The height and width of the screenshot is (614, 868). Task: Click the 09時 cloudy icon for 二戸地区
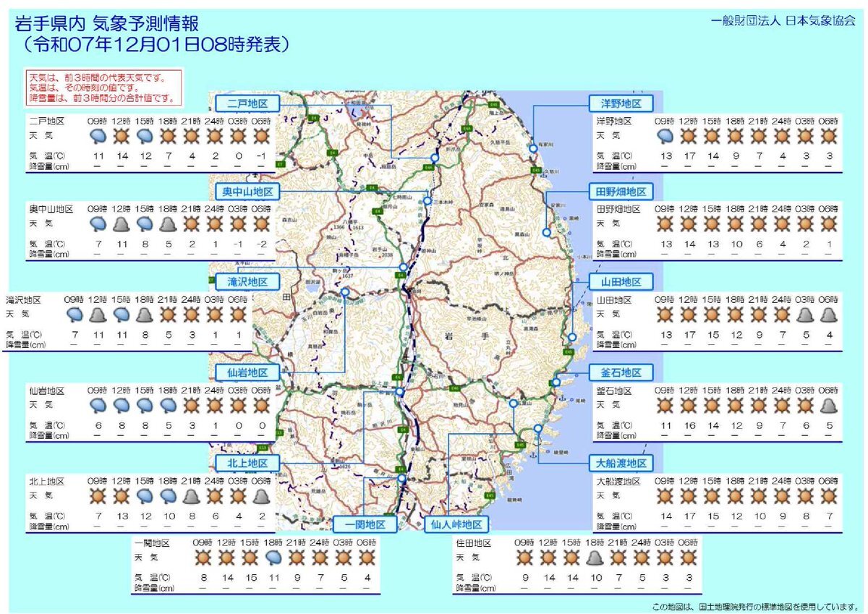point(98,135)
